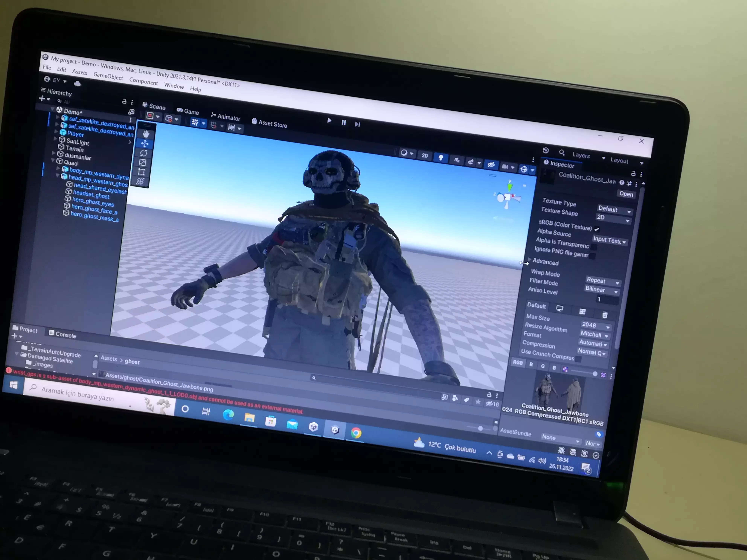Open the GameObject menu
Viewport: 747px width, 560px height.
pyautogui.click(x=108, y=76)
